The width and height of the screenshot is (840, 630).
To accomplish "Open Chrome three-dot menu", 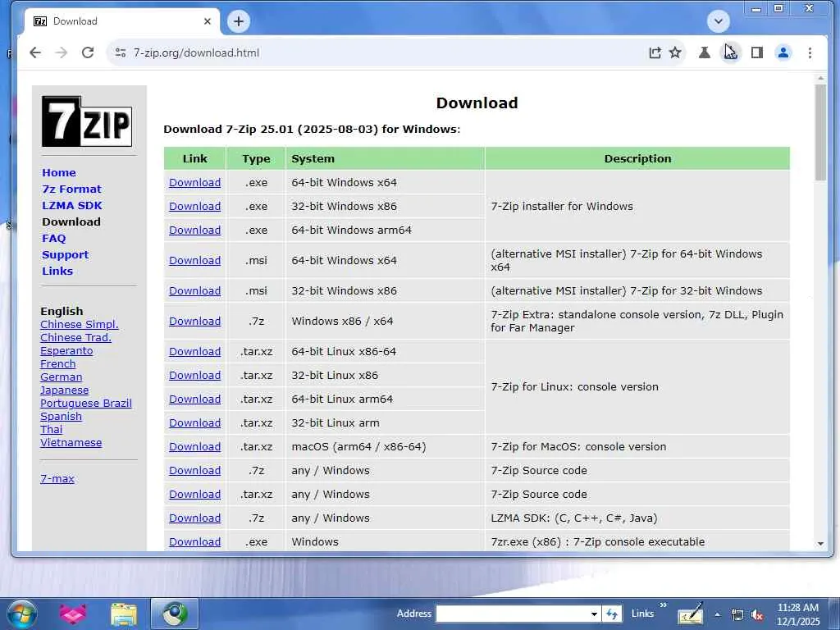I will point(810,52).
